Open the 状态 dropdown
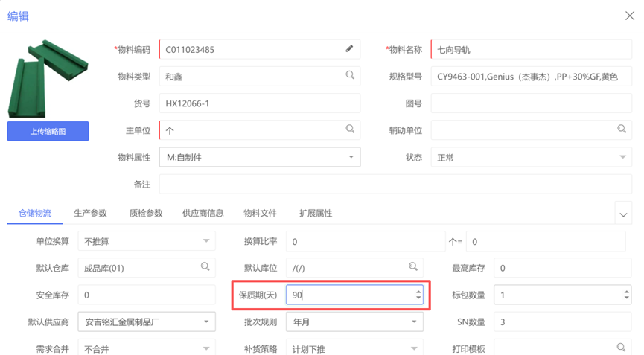644x355 pixels. 623,157
